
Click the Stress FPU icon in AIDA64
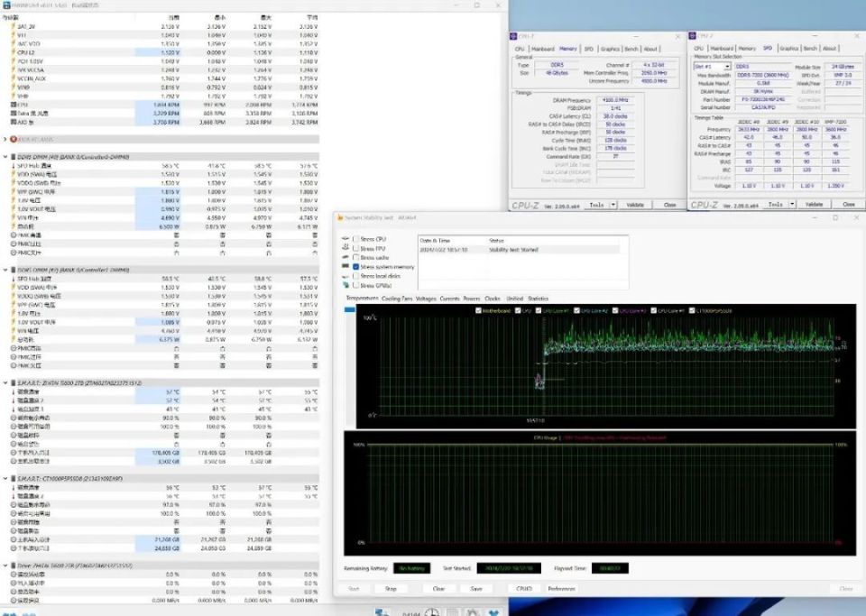[x=345, y=248]
